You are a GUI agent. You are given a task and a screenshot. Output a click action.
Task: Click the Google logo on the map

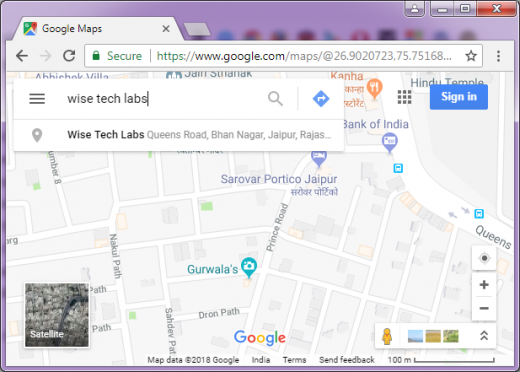[260, 338]
